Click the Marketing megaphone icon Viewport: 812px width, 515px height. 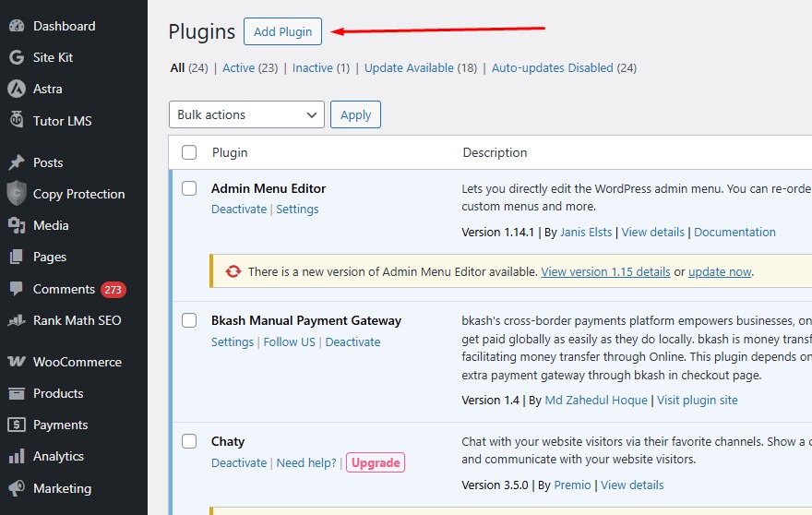tap(16, 488)
